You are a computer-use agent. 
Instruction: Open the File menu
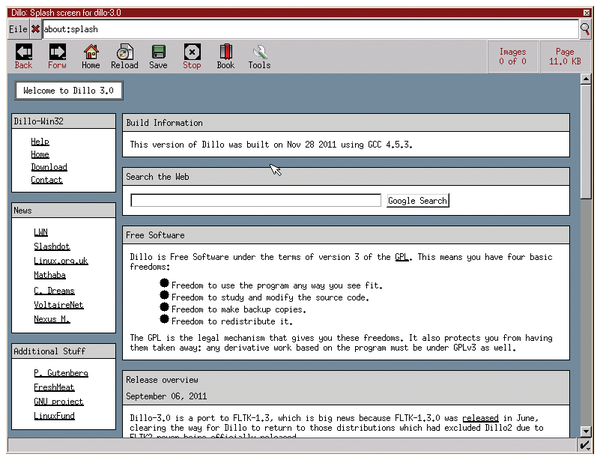[x=18, y=29]
